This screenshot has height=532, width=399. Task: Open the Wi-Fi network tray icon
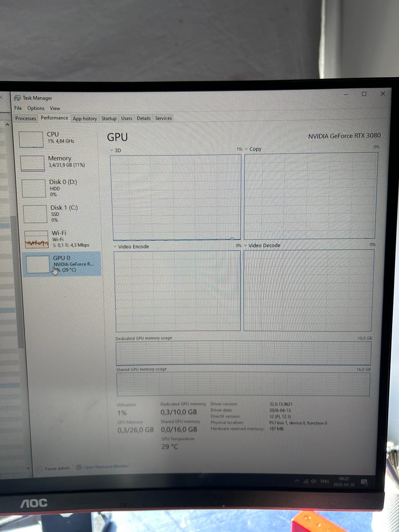(x=305, y=481)
